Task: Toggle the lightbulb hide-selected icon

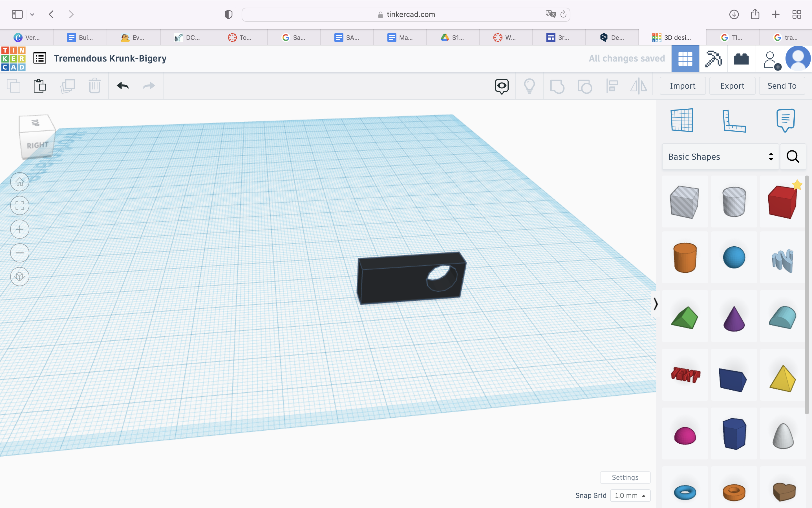Action: click(x=529, y=86)
